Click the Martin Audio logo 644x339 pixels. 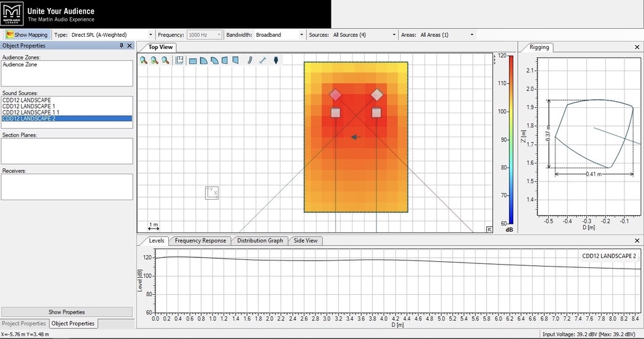click(x=12, y=13)
